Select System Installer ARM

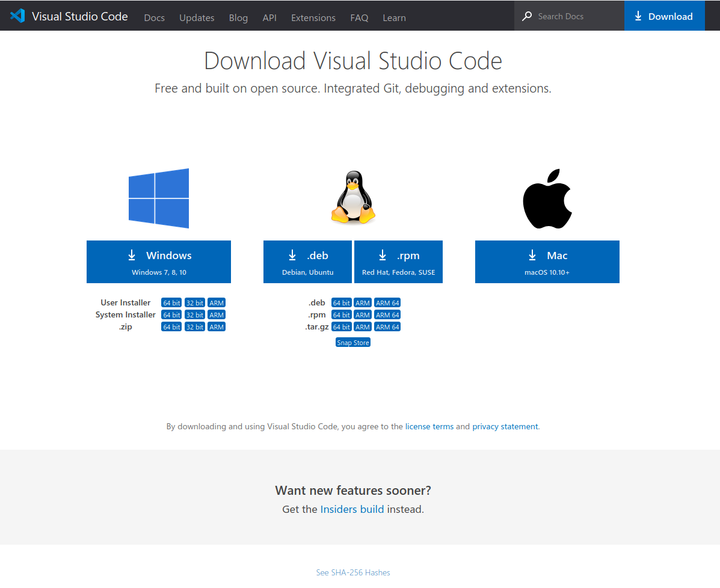(217, 315)
